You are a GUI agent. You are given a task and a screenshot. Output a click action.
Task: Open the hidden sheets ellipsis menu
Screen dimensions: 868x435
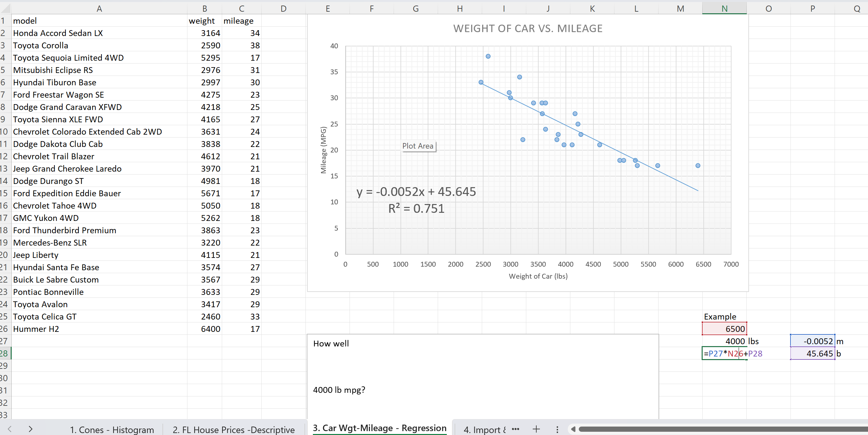click(x=515, y=429)
